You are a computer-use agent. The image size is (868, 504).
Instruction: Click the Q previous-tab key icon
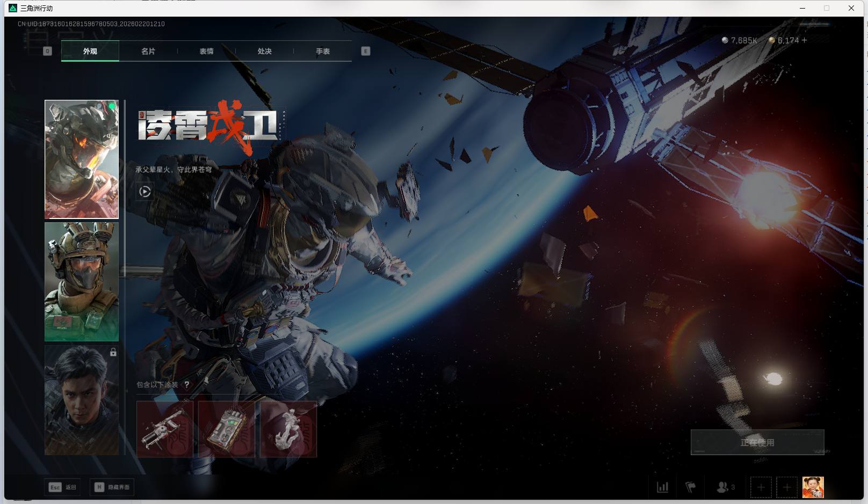coord(47,51)
